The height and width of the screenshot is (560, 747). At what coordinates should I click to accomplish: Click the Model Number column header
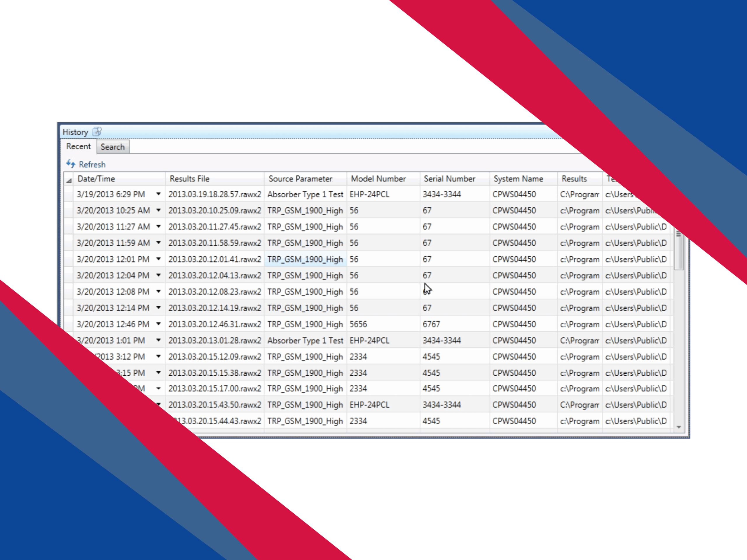point(378,178)
